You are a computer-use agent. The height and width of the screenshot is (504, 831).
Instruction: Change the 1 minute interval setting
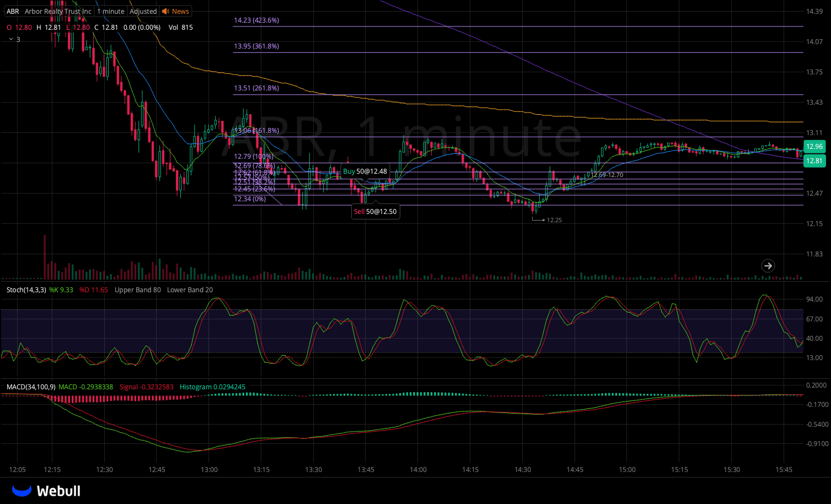click(x=111, y=11)
